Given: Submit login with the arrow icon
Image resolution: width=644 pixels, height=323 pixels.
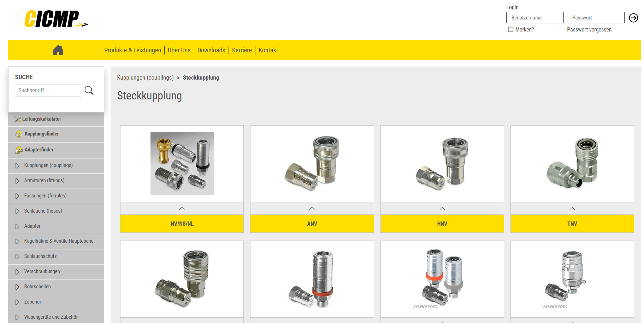Looking at the screenshot, I should point(633,18).
